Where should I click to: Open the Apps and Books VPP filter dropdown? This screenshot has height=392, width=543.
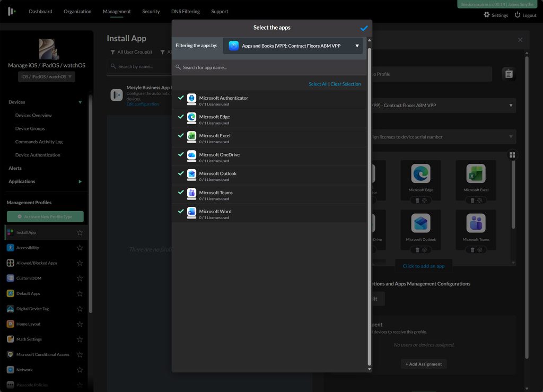click(293, 46)
